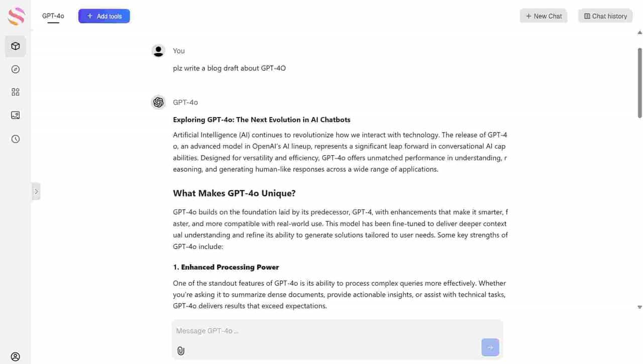
Task: Expand the collapsed sidebar panel chevron
Action: point(36,191)
